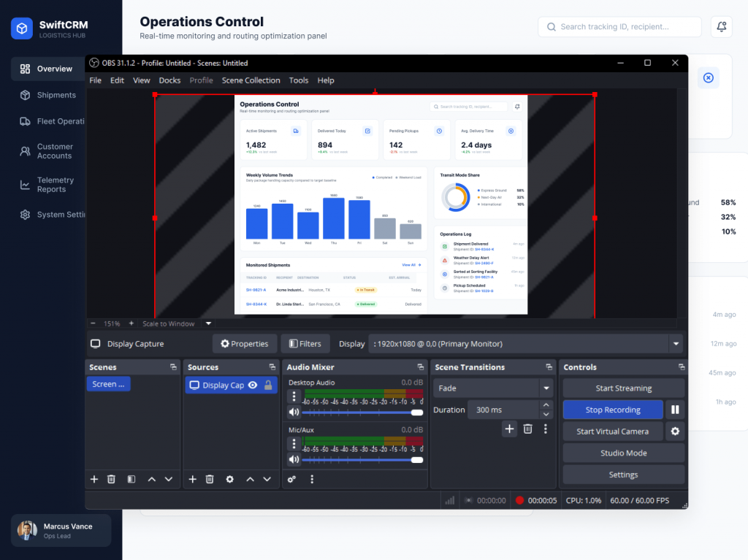Add a scene transition with plus
The width and height of the screenshot is (748, 560).
(509, 429)
